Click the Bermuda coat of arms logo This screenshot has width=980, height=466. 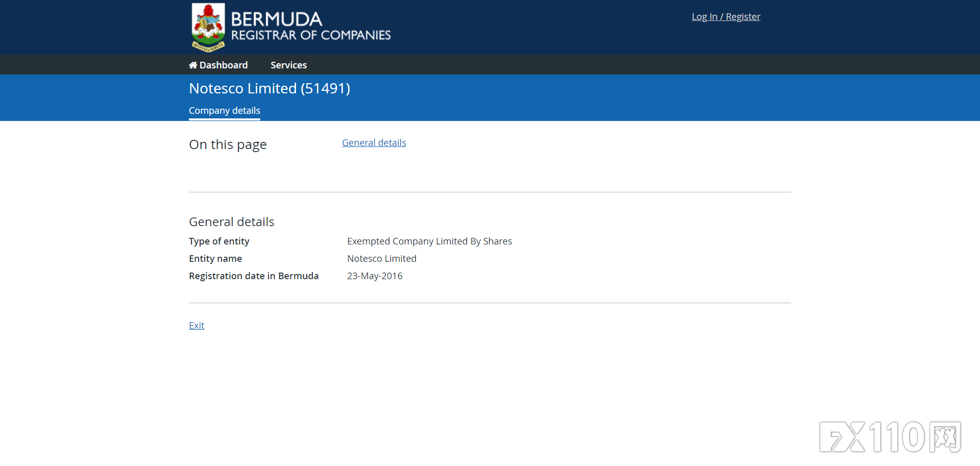(x=208, y=27)
